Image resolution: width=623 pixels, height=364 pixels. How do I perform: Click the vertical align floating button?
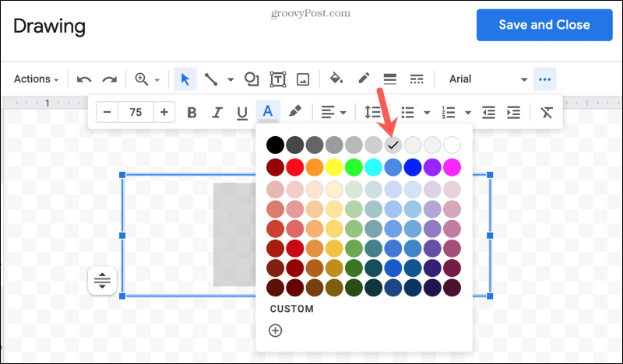pyautogui.click(x=102, y=281)
